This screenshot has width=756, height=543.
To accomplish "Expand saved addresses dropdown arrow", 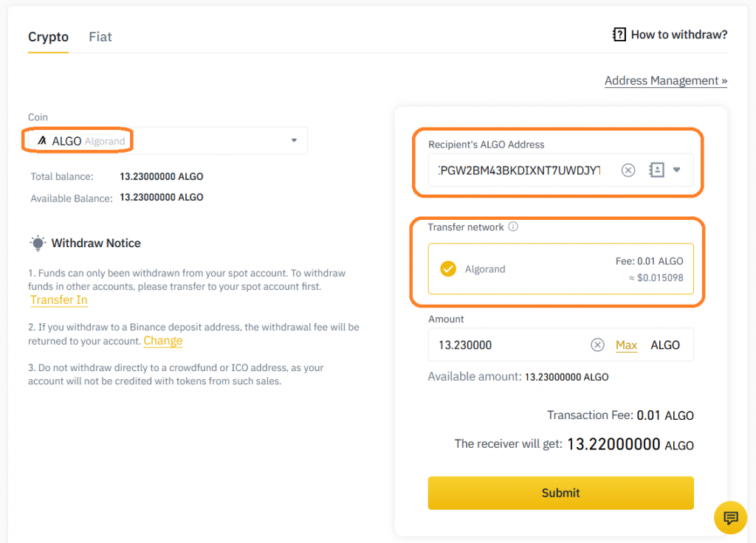I will click(676, 170).
